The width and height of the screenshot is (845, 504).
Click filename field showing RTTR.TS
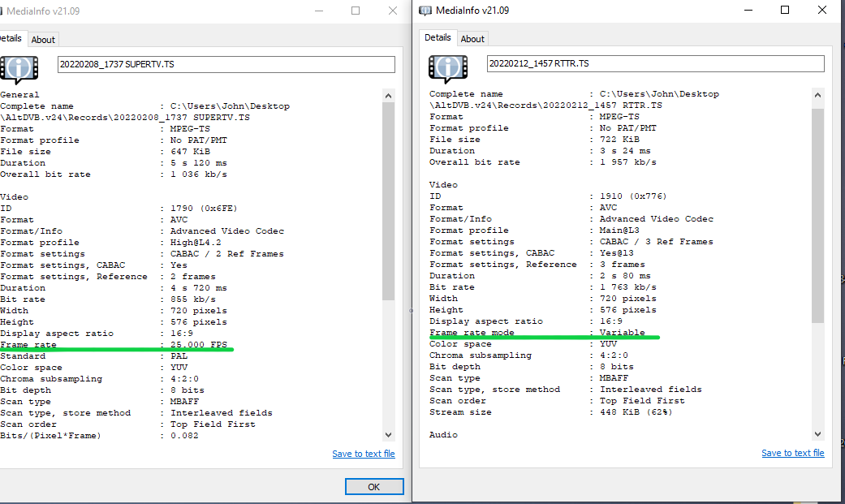pos(655,63)
